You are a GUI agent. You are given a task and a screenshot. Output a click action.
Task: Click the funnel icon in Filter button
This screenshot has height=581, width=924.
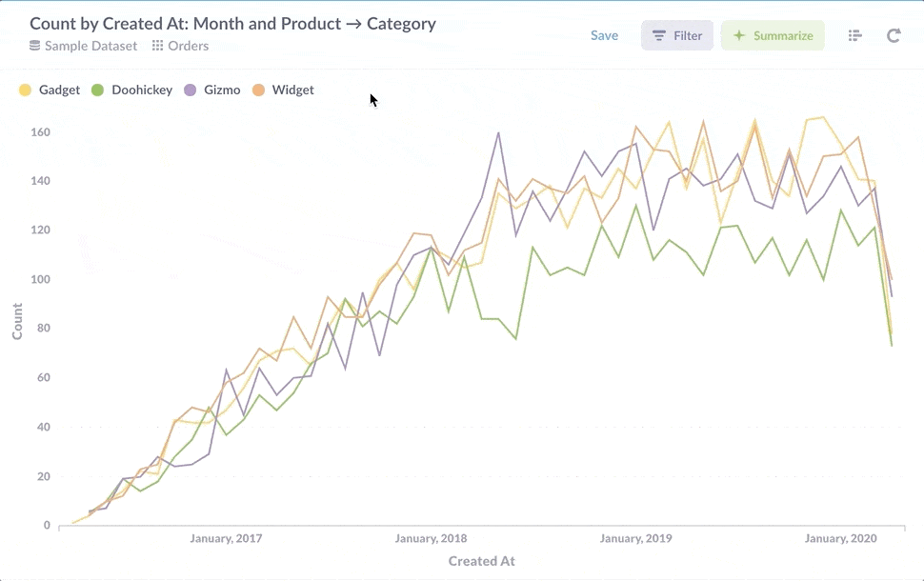[x=659, y=35]
